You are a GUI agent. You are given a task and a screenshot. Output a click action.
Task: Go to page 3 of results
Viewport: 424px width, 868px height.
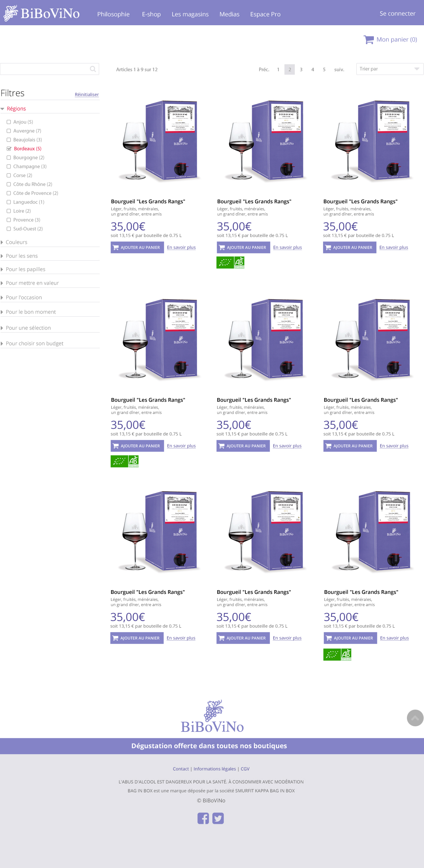(x=301, y=69)
